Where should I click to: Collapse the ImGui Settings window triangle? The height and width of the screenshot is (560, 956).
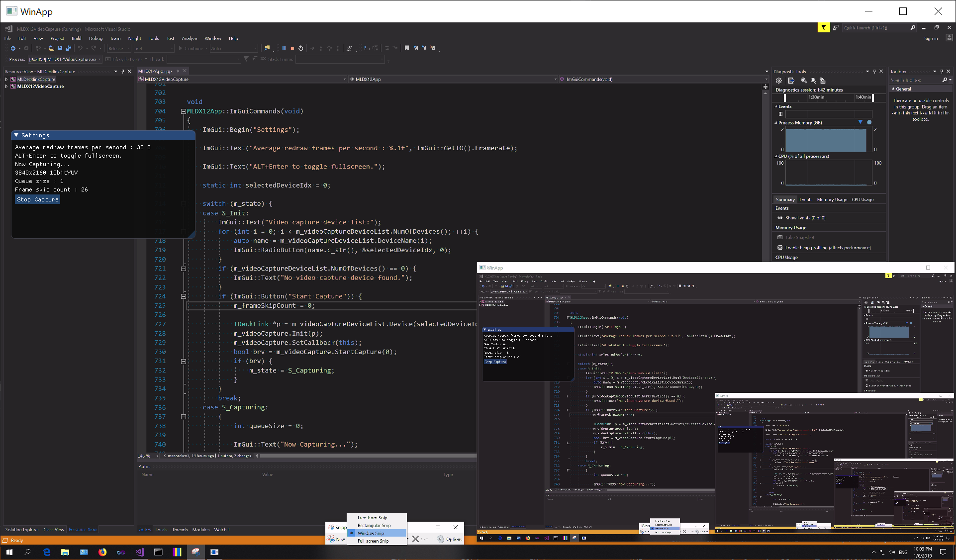[x=16, y=135]
